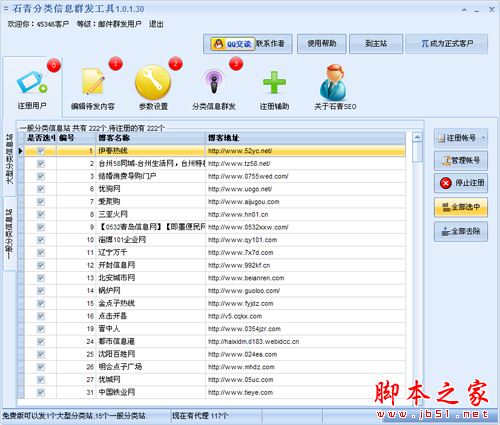Uncheck the checkbox for 伊春热线 row
Viewport: 500px width, 425px height.
tap(41, 151)
